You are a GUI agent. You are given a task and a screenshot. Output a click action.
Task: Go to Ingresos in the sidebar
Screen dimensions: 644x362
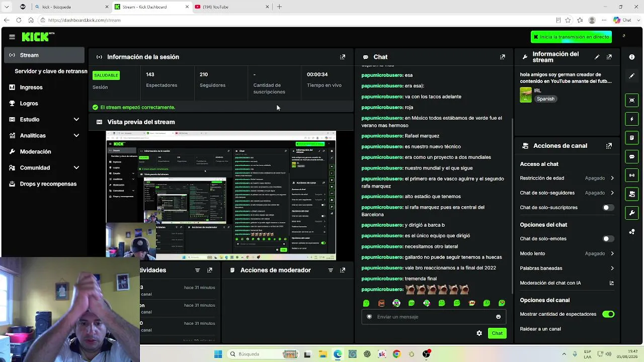(44, 87)
